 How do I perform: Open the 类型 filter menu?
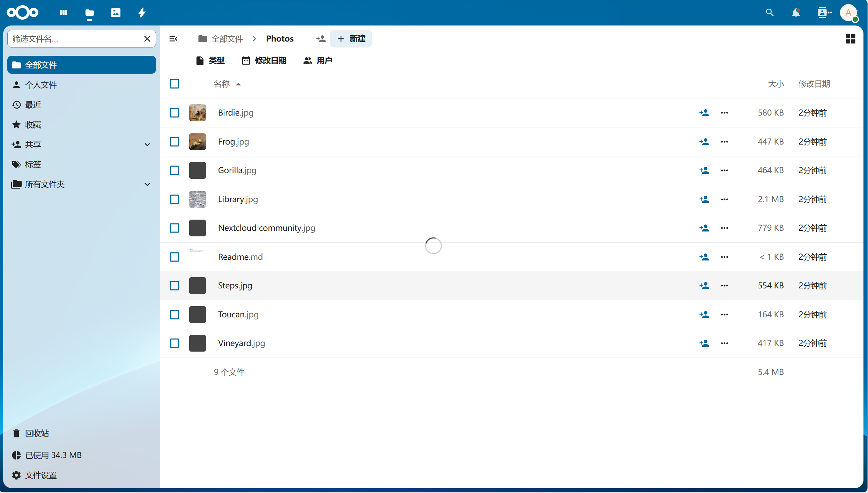(x=210, y=60)
